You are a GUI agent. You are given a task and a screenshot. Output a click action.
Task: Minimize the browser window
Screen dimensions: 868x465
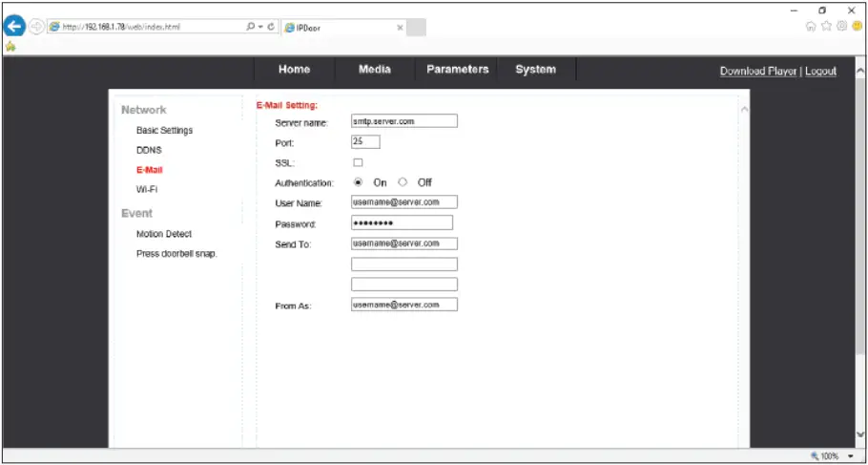(x=795, y=10)
